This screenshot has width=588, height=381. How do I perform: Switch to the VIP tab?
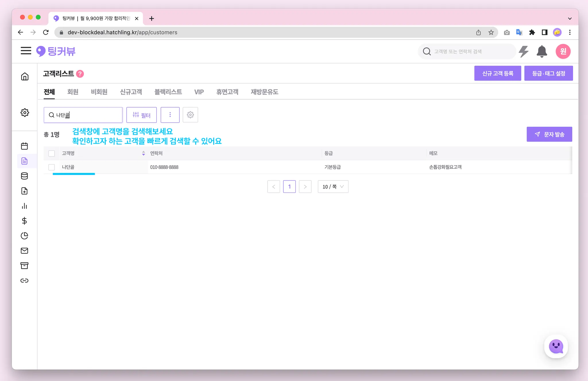click(199, 92)
